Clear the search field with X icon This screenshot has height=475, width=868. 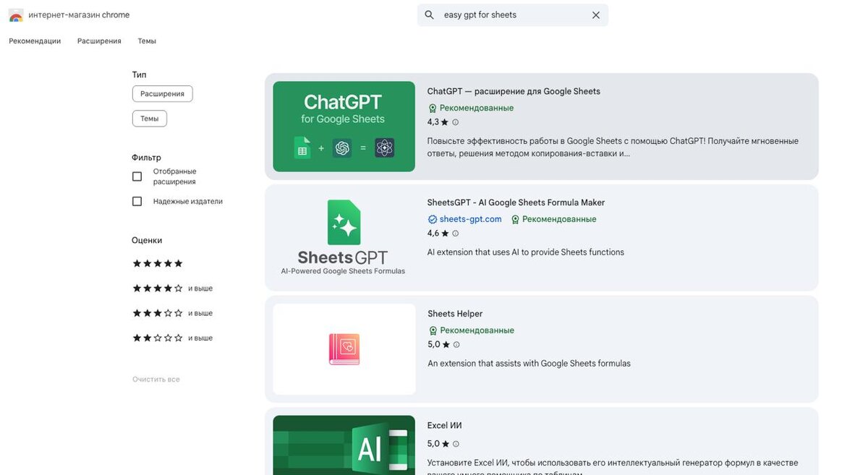click(596, 15)
